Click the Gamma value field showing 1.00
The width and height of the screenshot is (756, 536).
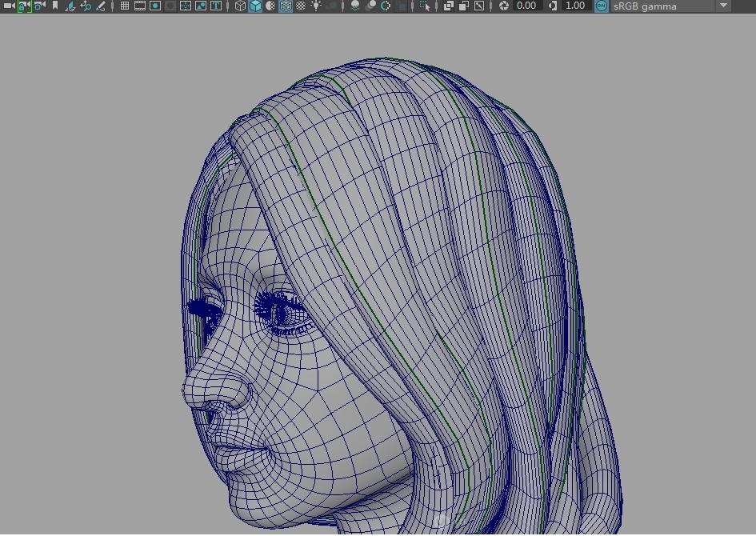[575, 6]
